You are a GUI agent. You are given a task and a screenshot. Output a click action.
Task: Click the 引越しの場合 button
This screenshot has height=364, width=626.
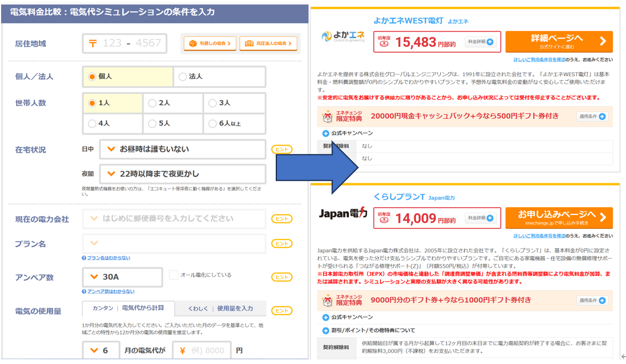tap(210, 43)
